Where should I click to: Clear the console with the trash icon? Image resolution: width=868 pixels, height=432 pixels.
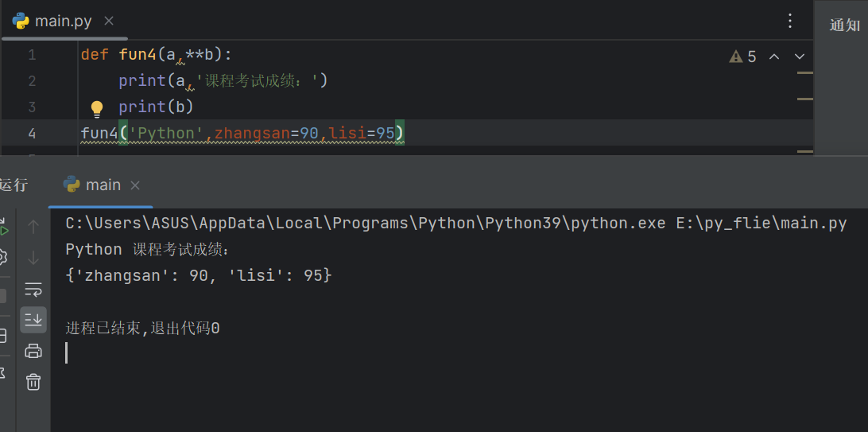pyautogui.click(x=33, y=382)
